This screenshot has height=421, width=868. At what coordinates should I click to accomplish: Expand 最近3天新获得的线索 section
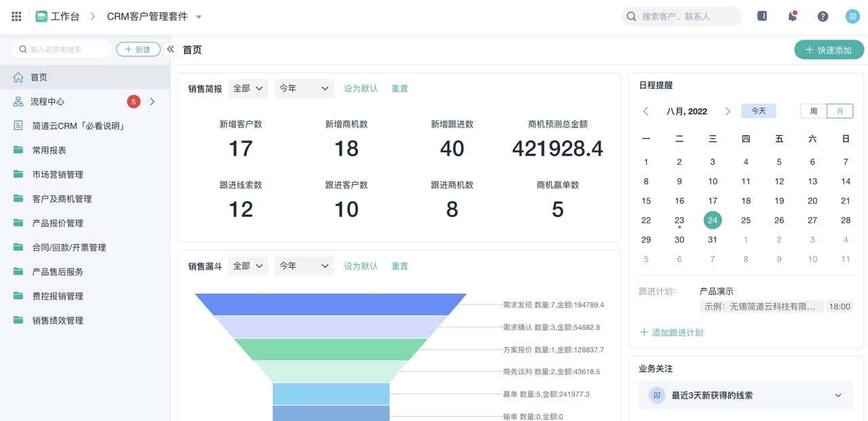click(x=837, y=395)
